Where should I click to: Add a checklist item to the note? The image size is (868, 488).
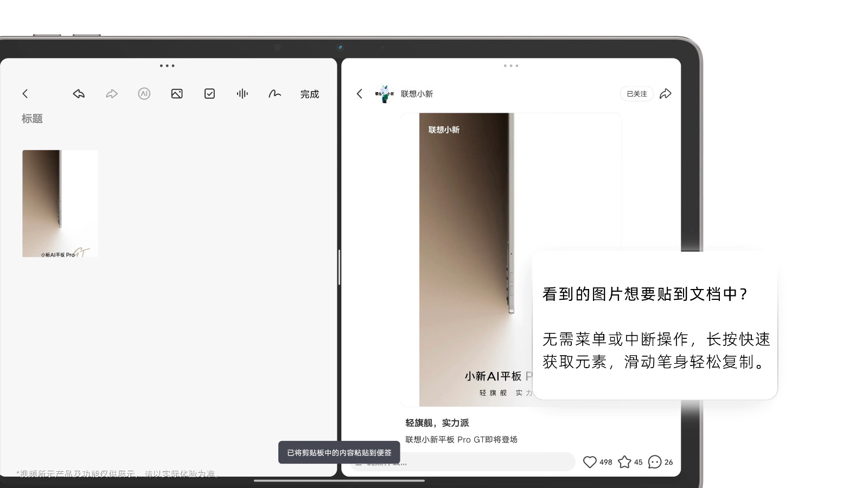(209, 94)
